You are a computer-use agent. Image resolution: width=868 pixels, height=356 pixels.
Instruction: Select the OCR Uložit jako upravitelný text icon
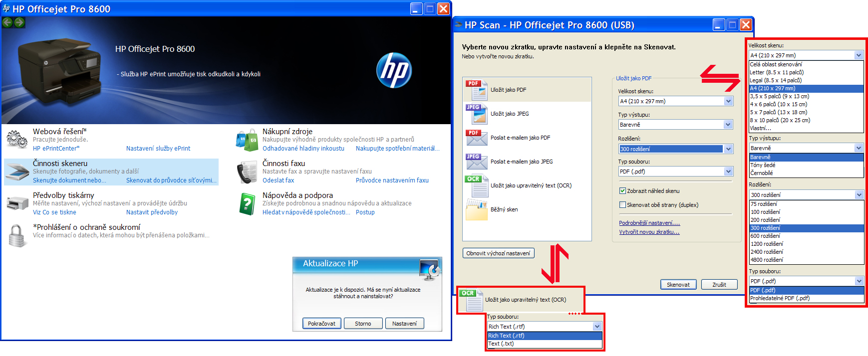(476, 186)
